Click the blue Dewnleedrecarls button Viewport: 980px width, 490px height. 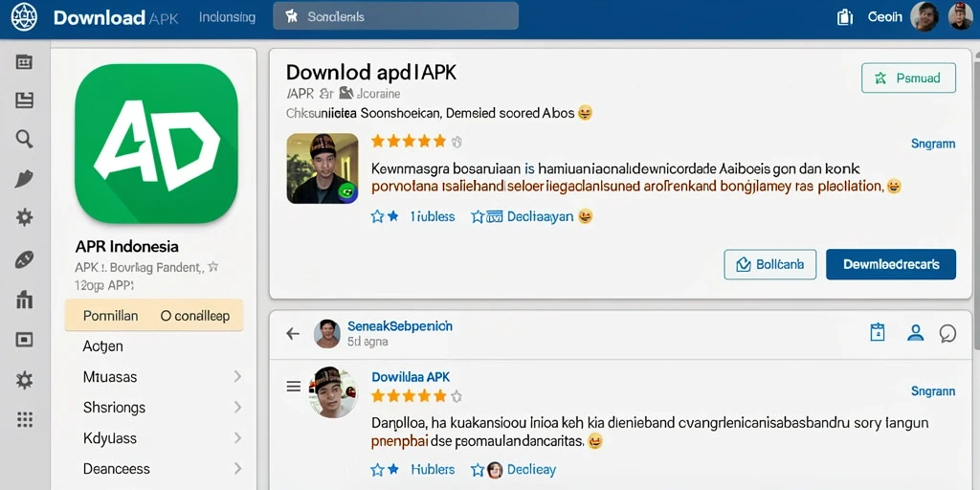(891, 264)
